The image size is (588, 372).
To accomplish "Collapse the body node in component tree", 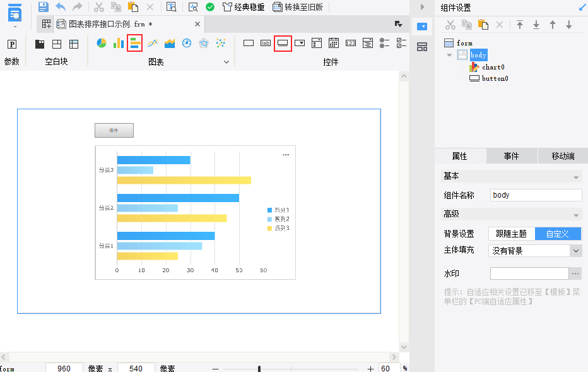I will 449,55.
